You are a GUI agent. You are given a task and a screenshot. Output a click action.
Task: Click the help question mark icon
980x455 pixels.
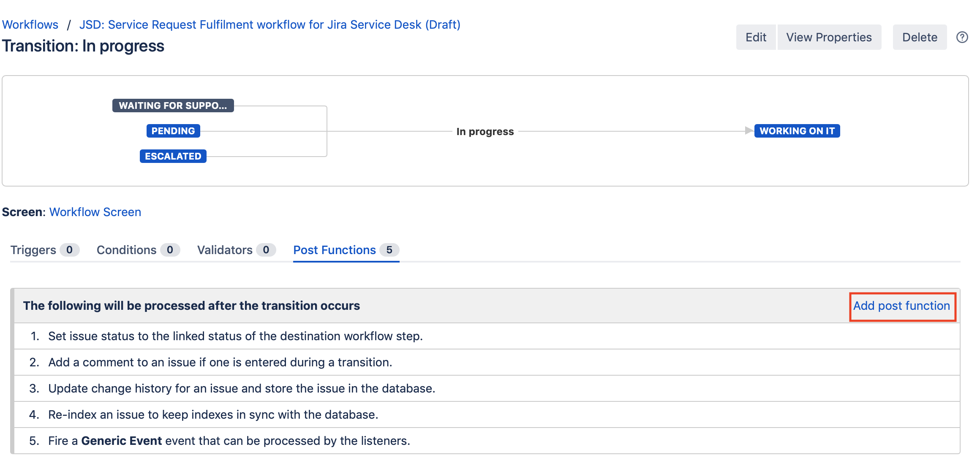point(962,37)
